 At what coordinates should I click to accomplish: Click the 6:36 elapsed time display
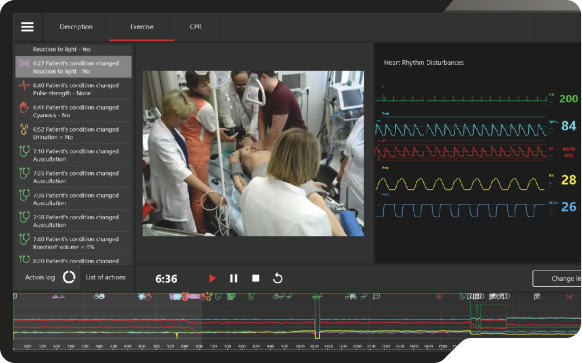pyautogui.click(x=166, y=279)
